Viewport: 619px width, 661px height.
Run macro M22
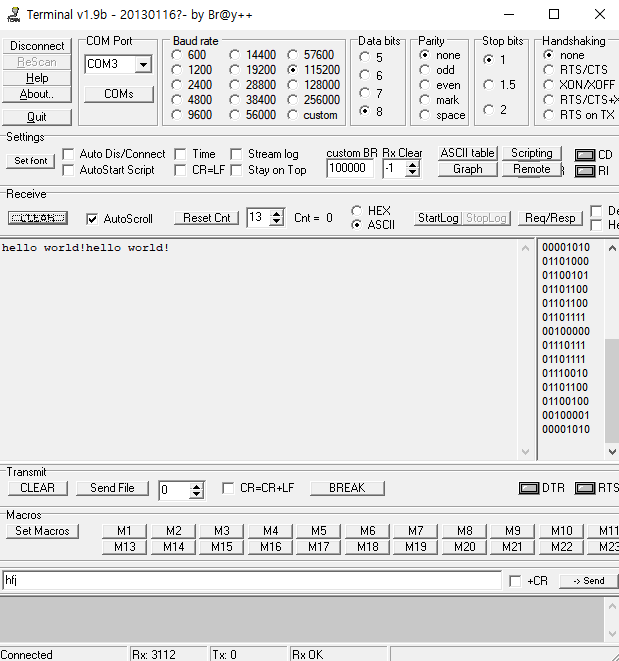point(562,547)
